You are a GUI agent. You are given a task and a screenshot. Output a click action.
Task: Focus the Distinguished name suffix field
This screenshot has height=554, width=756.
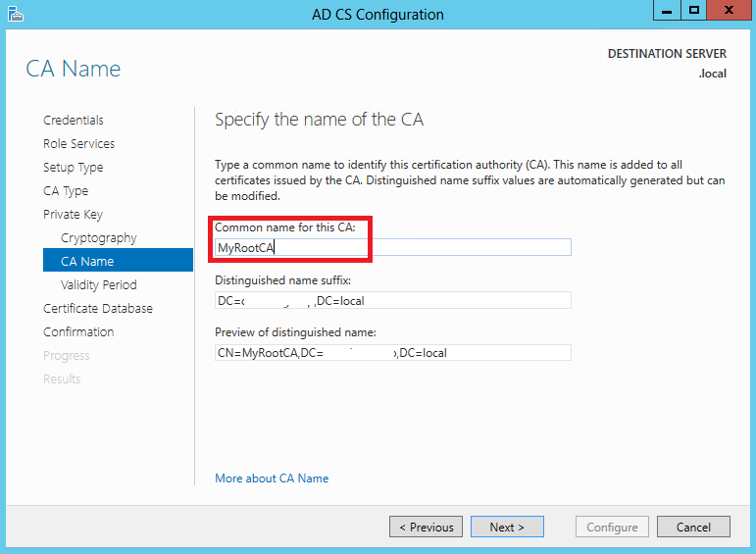click(393, 300)
